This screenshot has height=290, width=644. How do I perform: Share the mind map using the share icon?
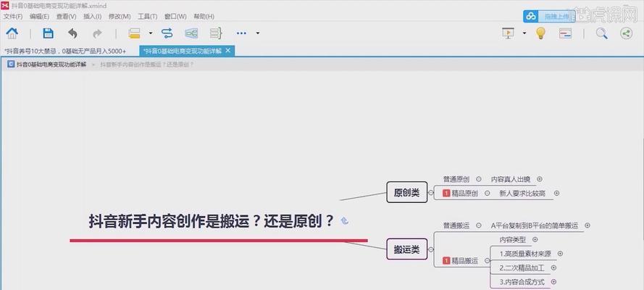626,33
